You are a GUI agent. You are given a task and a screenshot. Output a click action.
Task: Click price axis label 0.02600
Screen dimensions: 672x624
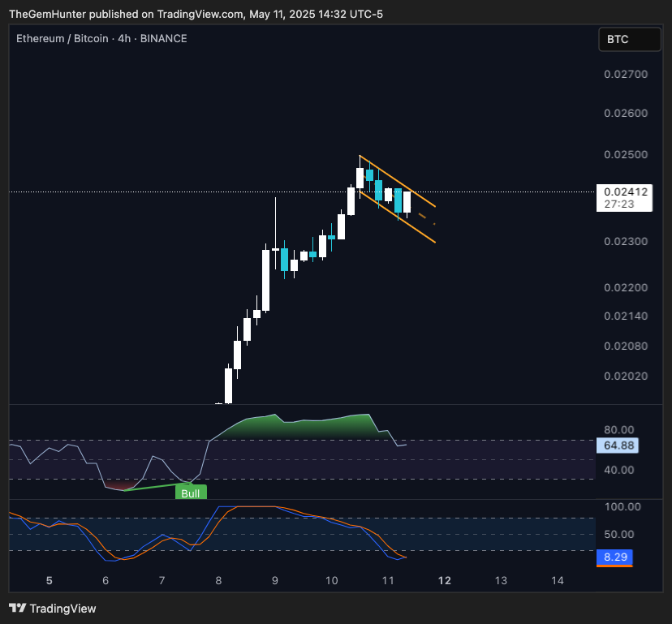tap(626, 113)
